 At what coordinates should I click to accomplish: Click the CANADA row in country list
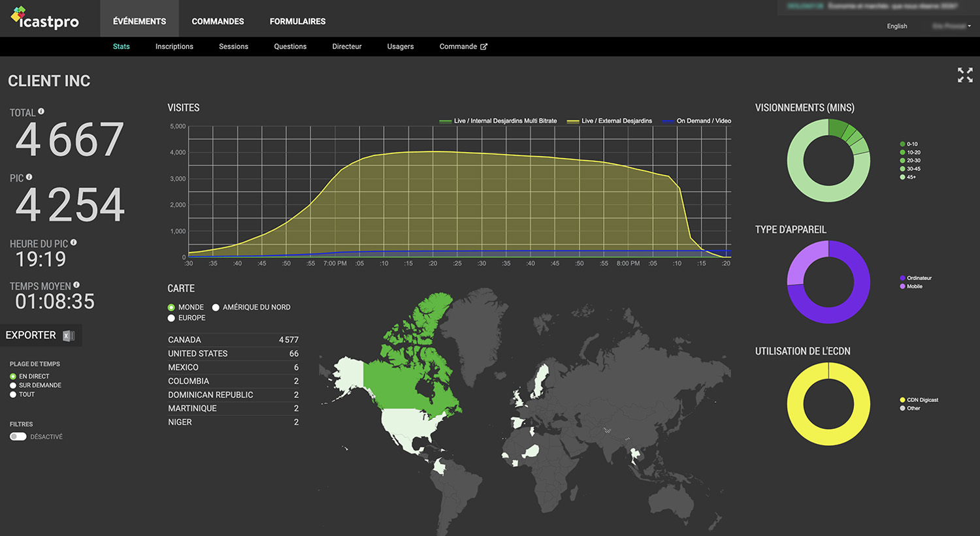point(233,339)
